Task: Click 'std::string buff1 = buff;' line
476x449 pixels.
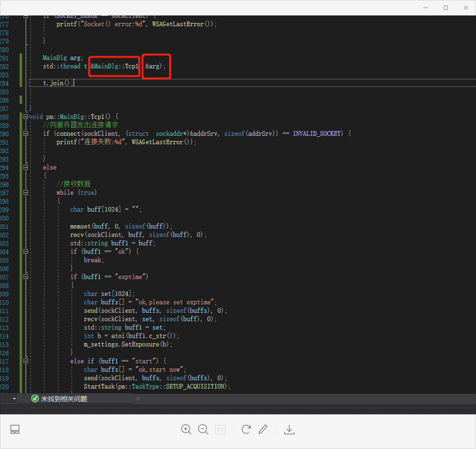Action: (x=113, y=243)
